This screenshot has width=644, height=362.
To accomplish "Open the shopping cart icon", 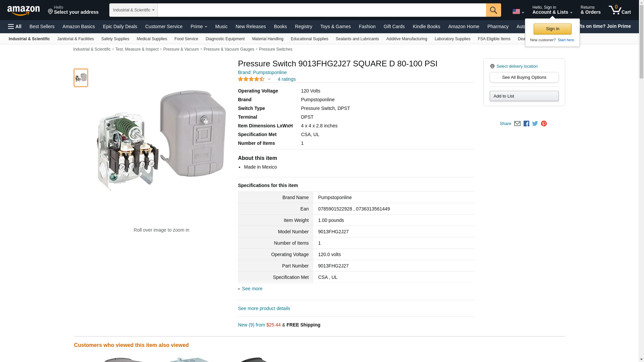I will pyautogui.click(x=620, y=10).
